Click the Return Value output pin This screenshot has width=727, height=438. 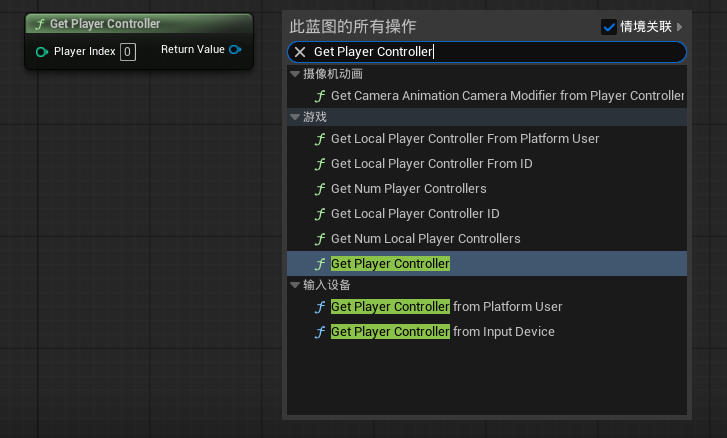pyautogui.click(x=235, y=50)
